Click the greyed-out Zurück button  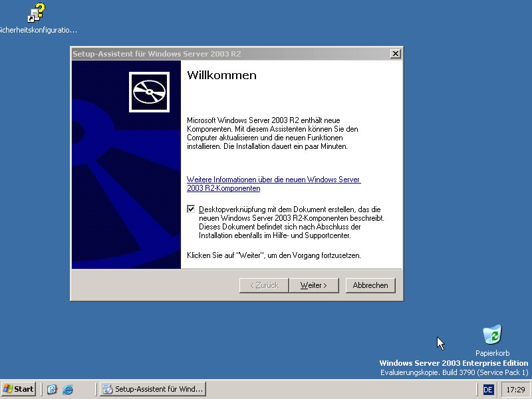tap(264, 285)
